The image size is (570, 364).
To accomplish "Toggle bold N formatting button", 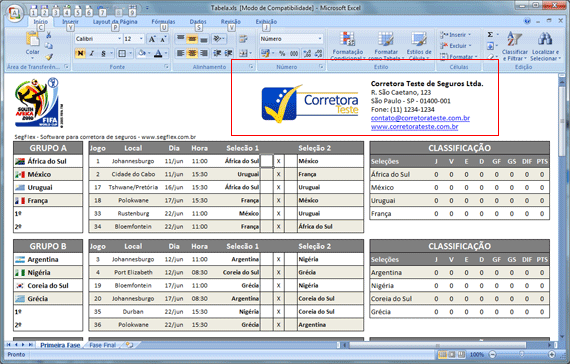I will 80,53.
